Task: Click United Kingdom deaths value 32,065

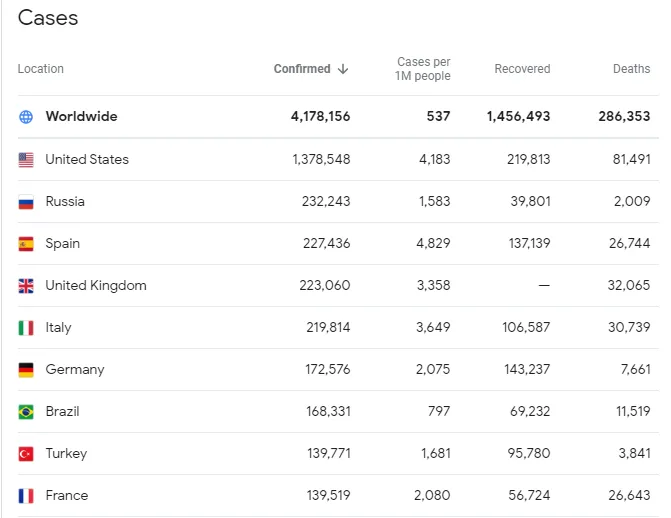Action: pos(629,285)
